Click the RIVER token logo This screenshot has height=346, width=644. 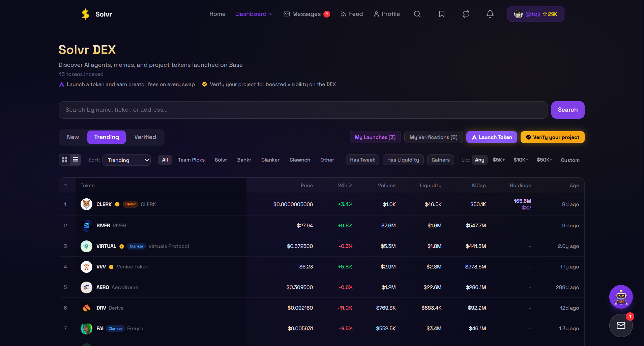click(86, 226)
